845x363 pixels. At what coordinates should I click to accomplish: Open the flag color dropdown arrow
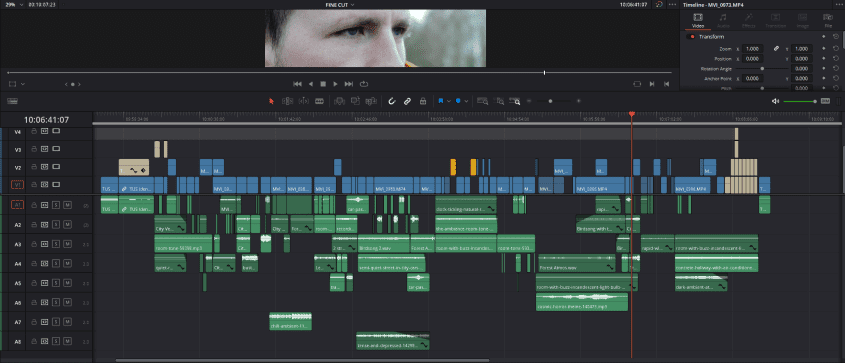448,101
